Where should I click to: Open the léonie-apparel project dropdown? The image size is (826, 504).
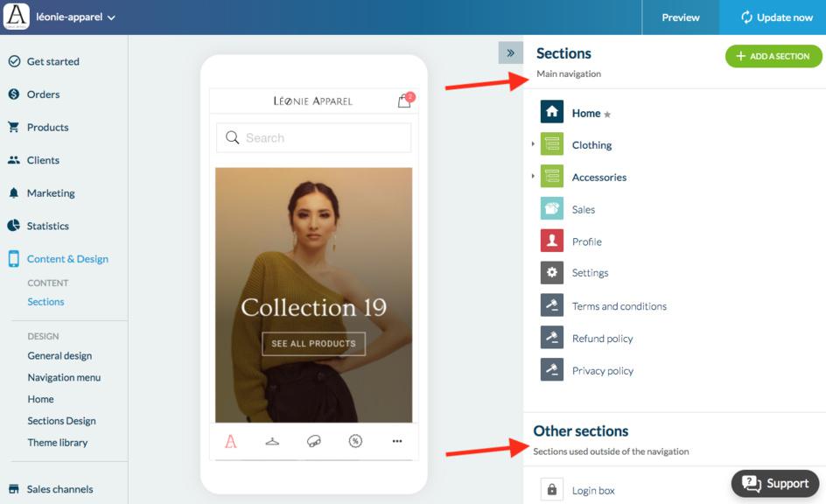[75, 17]
